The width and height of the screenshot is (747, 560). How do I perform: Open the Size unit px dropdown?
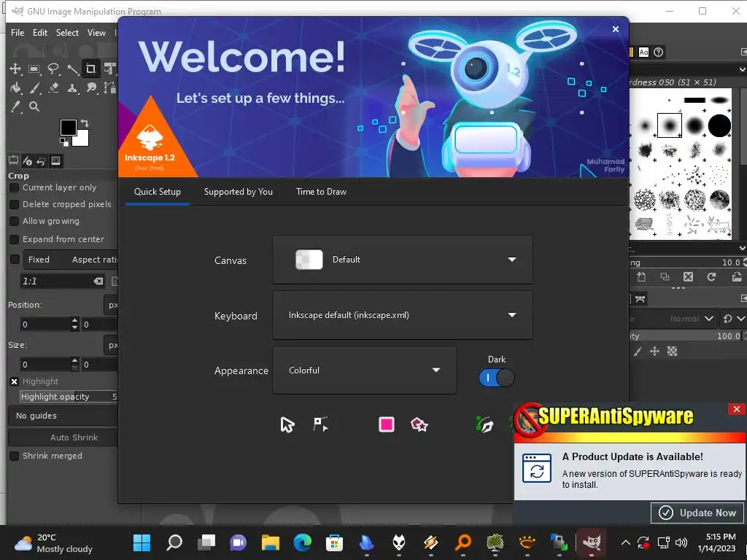coord(111,345)
